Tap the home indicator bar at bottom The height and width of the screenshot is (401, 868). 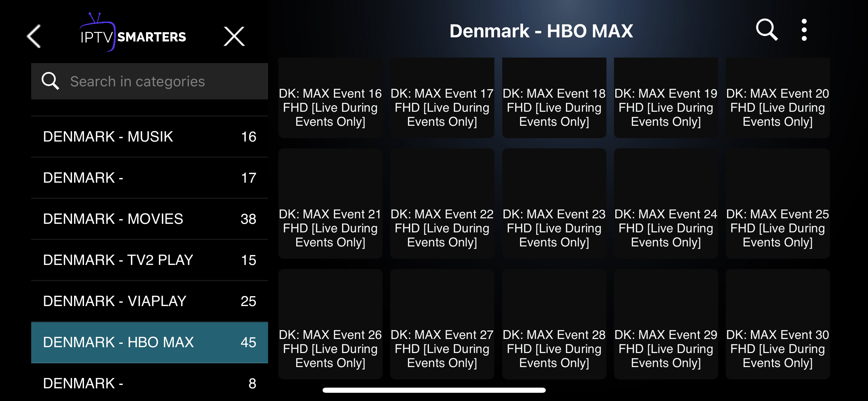(x=434, y=390)
